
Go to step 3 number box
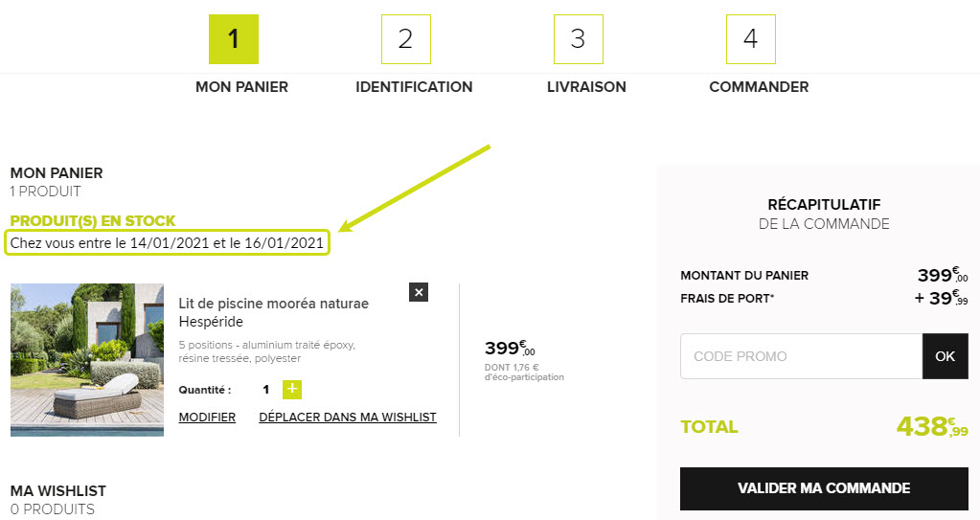tap(578, 39)
